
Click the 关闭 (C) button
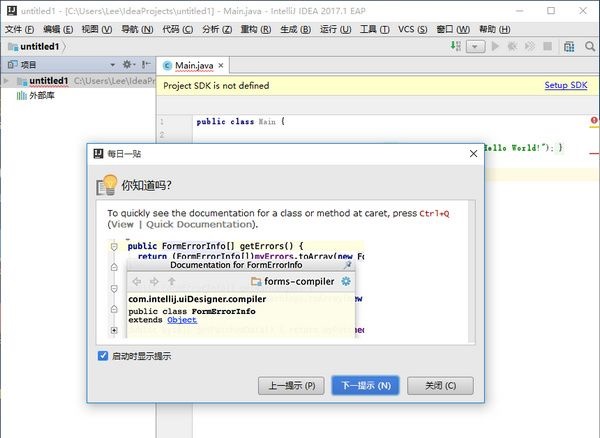(440, 386)
